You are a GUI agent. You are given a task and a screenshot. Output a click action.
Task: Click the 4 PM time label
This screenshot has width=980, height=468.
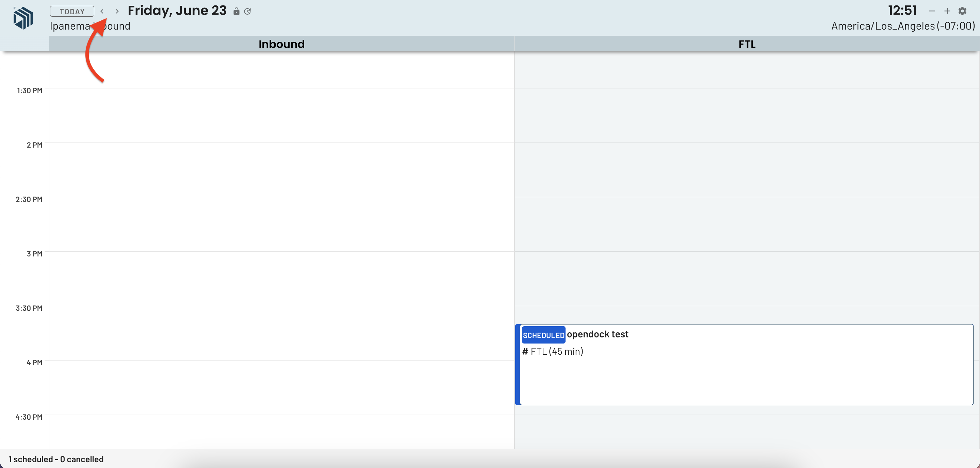coord(34,362)
